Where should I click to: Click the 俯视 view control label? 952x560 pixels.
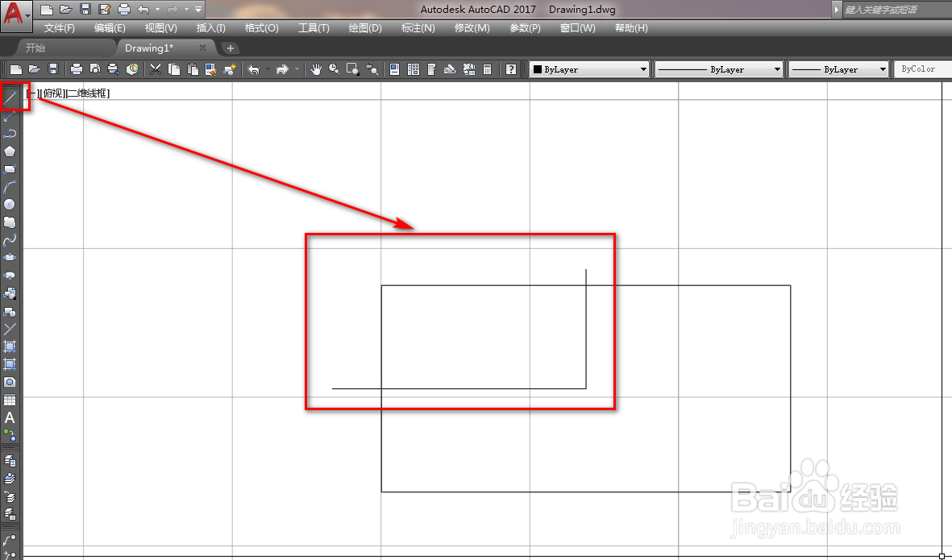tap(53, 93)
